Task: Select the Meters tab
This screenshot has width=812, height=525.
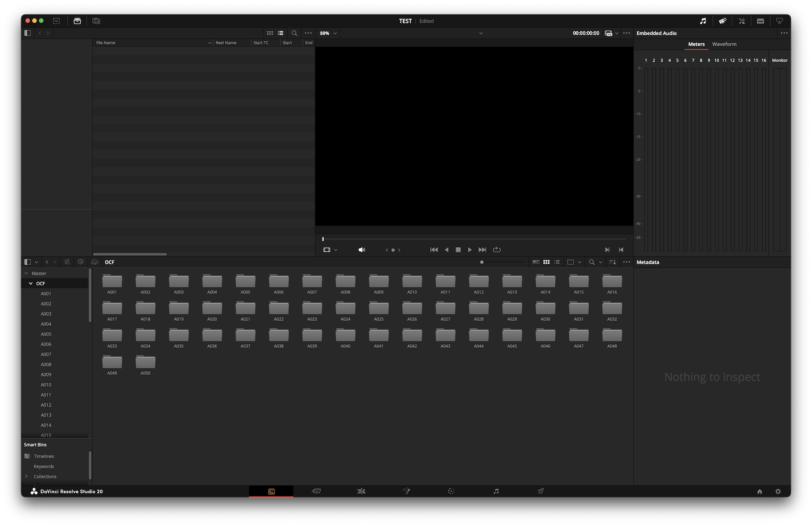Action: [x=696, y=44]
